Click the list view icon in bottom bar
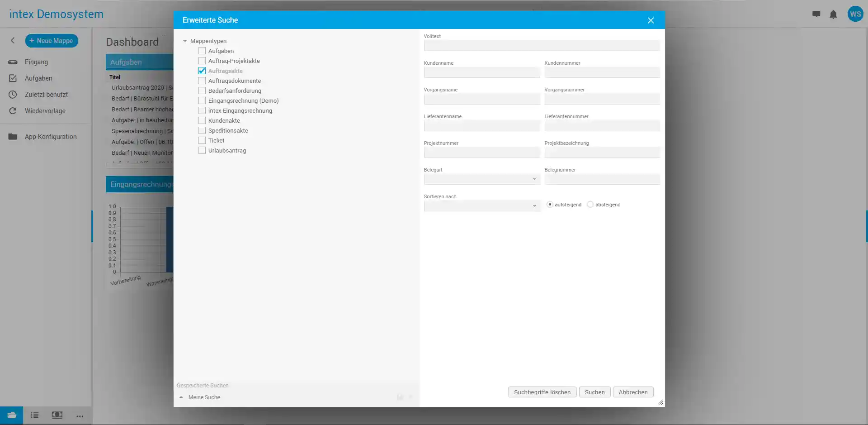Image resolution: width=868 pixels, height=425 pixels. (34, 415)
